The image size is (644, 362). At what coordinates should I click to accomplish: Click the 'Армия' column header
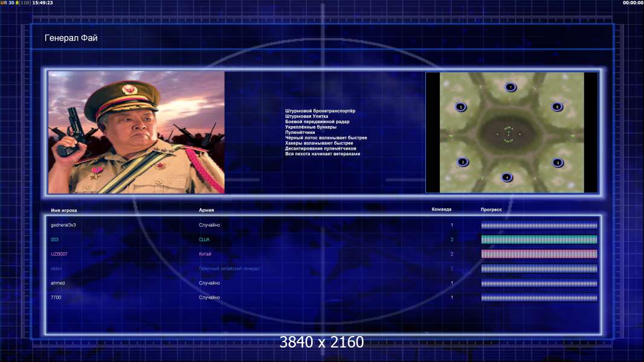tap(206, 210)
